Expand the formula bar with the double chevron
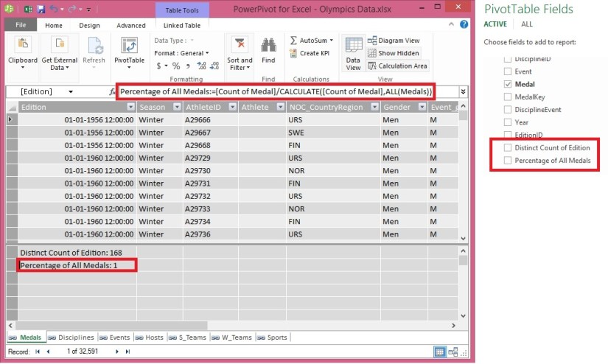 click(x=463, y=92)
